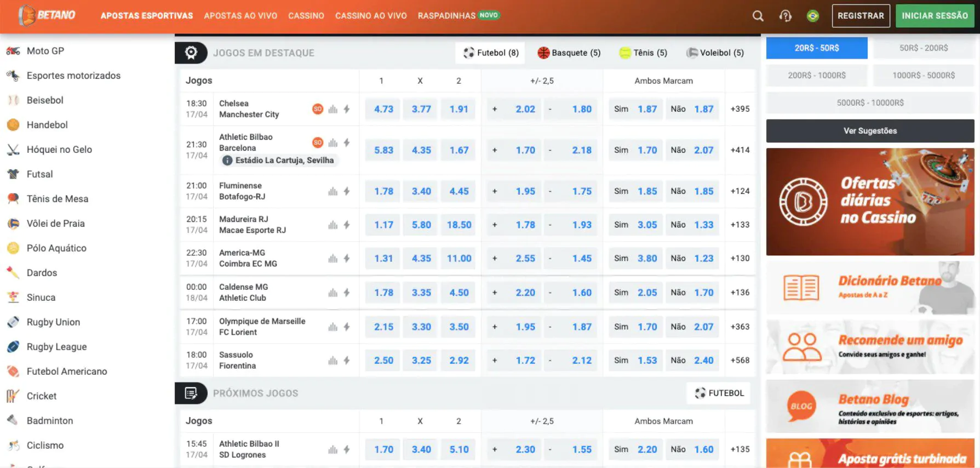The image size is (980, 468).
Task: Click lightning icon for Madureira RJ match
Action: point(347,225)
